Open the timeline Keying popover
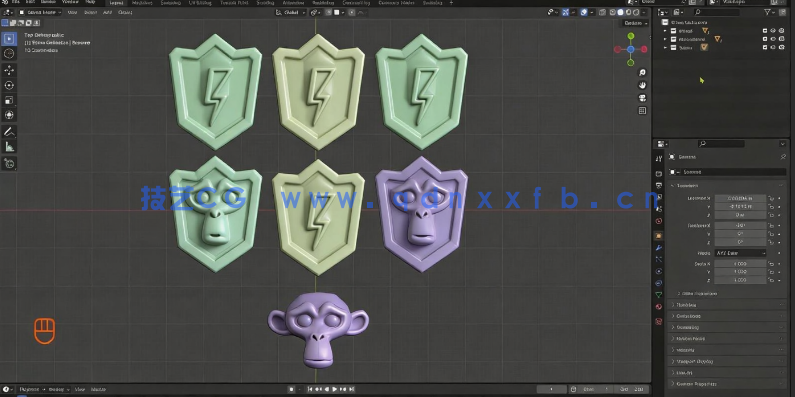The height and width of the screenshot is (397, 795). [x=58, y=389]
